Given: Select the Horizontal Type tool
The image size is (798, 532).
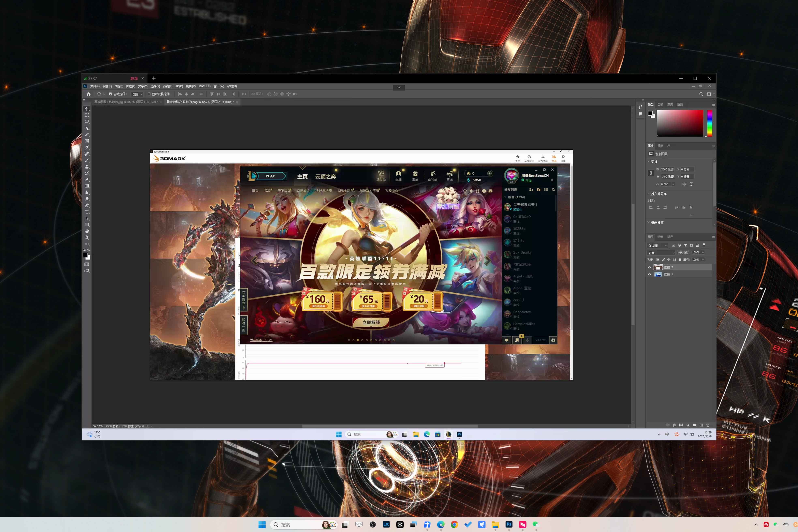Looking at the screenshot, I should [87, 212].
